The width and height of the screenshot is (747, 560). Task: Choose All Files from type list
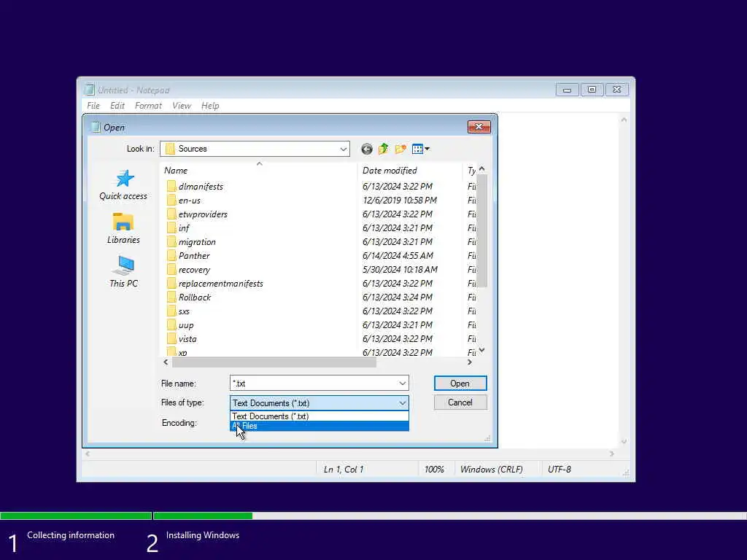tap(320, 426)
